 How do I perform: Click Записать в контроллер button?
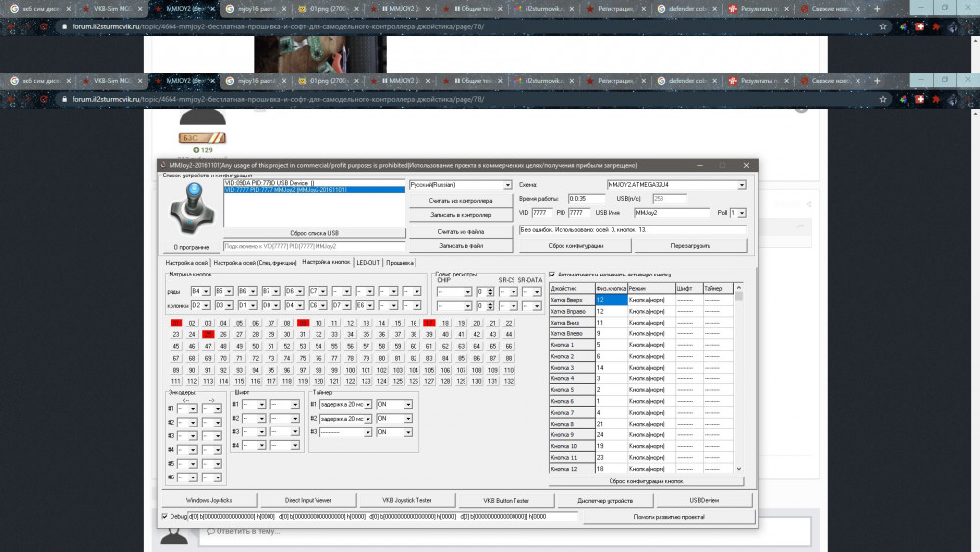[461, 215]
